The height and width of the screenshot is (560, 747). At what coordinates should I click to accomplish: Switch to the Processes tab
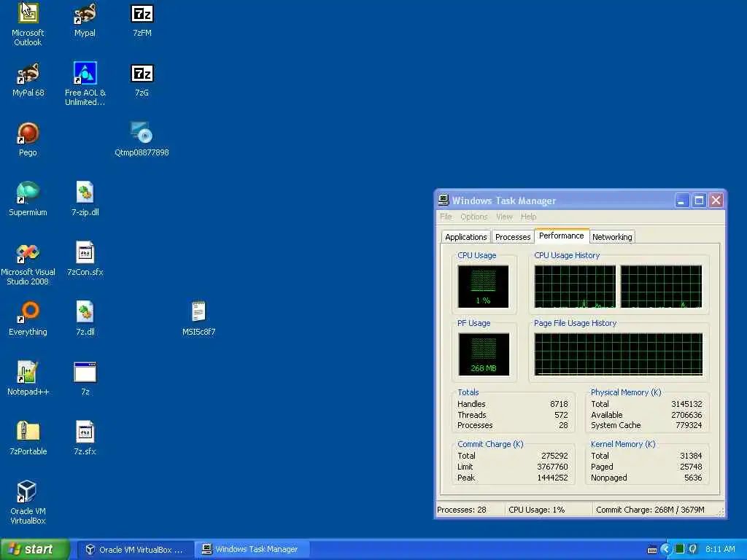(513, 237)
